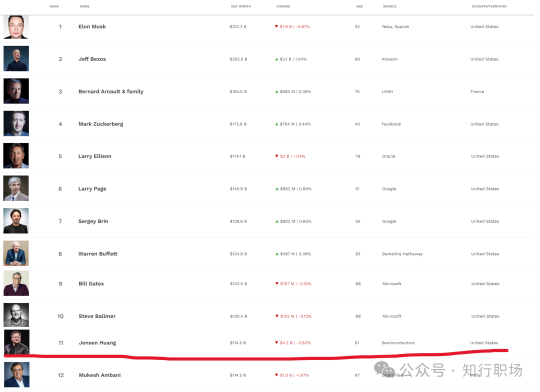540x392 pixels.
Task: Click the $194.0 B net worth value
Action: [238, 91]
